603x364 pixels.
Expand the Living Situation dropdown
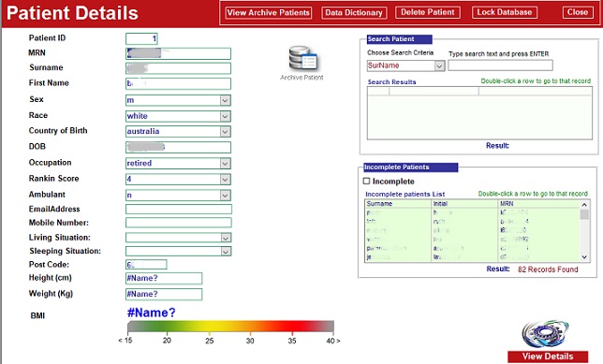(226, 238)
